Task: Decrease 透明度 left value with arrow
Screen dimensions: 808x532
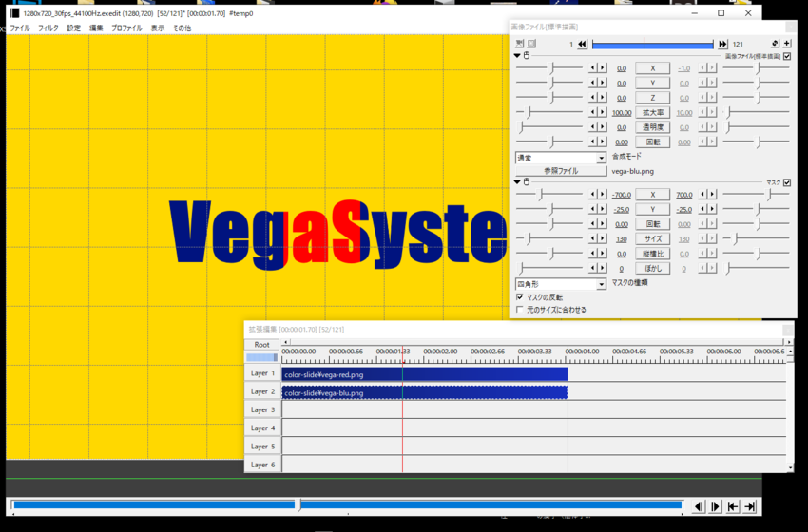Action: 593,127
